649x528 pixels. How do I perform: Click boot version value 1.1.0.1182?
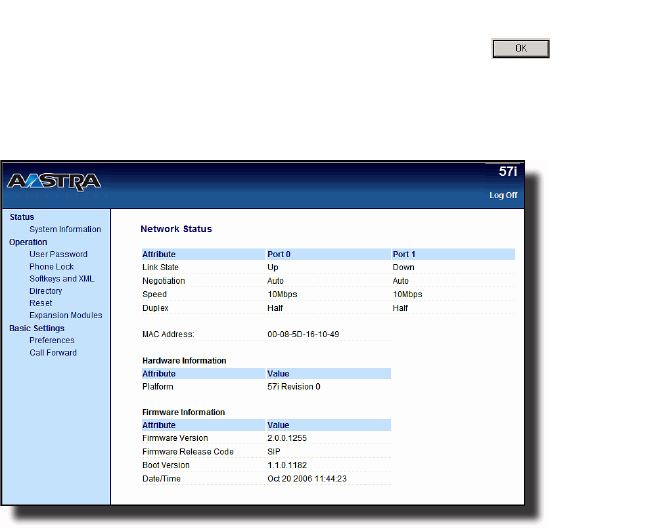[287, 465]
